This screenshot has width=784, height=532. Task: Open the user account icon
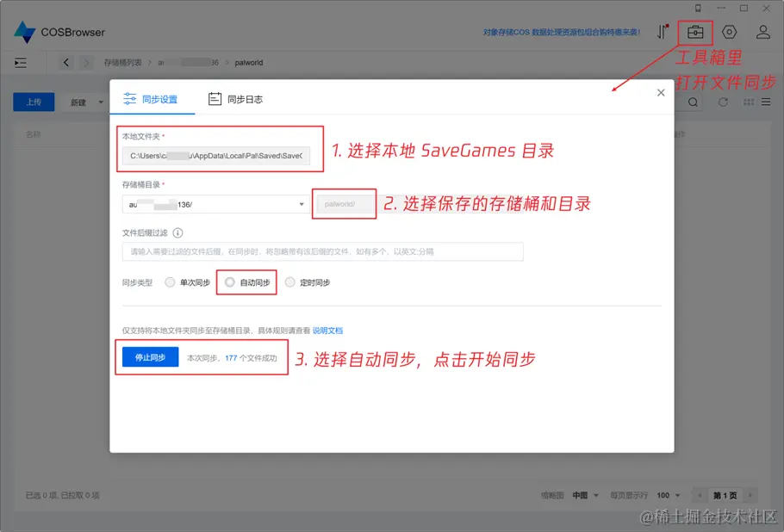[x=763, y=31]
